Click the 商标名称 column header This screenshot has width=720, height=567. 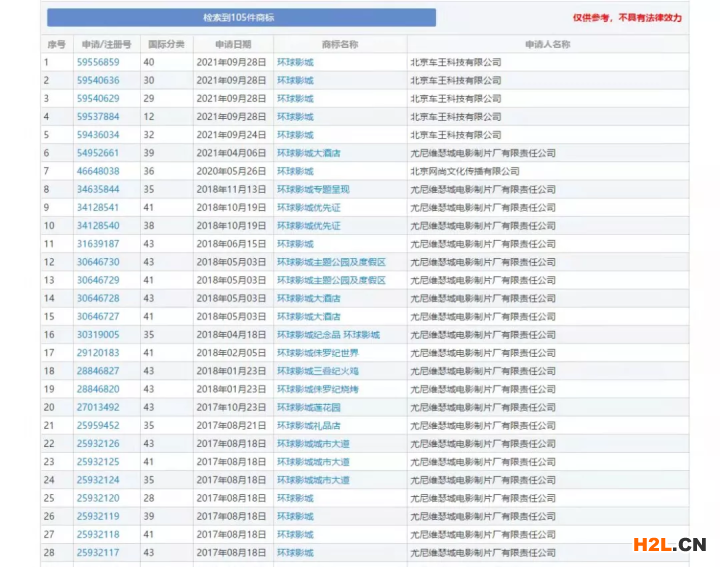click(340, 45)
